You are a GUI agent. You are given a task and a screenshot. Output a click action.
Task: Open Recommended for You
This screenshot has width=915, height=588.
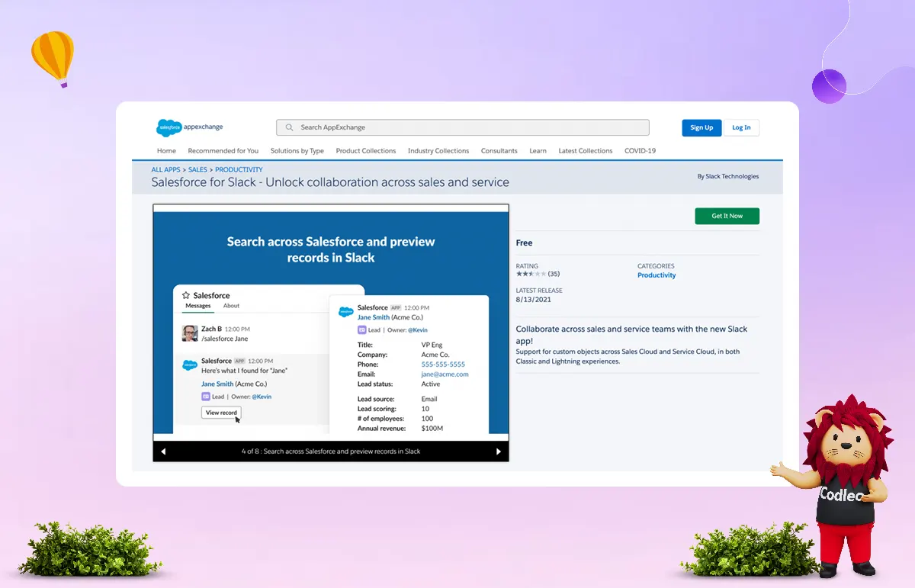click(x=223, y=151)
